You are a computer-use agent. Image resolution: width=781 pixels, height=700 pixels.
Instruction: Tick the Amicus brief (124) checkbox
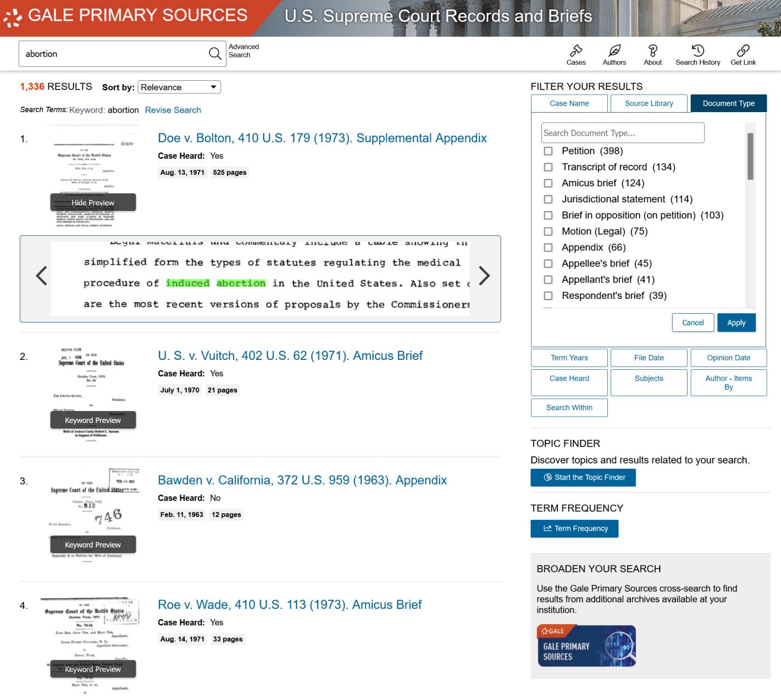pos(548,183)
